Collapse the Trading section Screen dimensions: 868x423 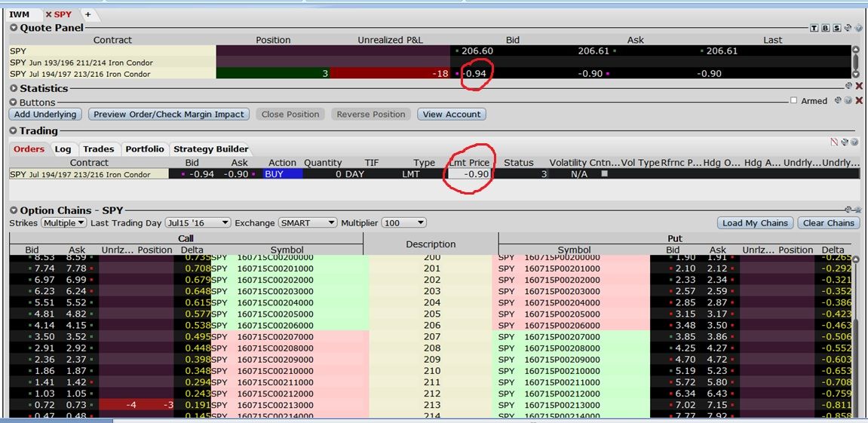[x=14, y=130]
